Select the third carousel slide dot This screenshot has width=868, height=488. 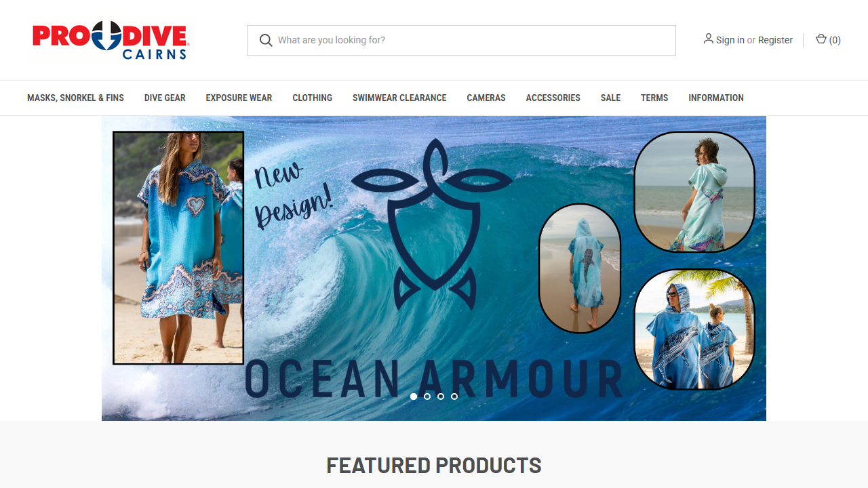(441, 396)
